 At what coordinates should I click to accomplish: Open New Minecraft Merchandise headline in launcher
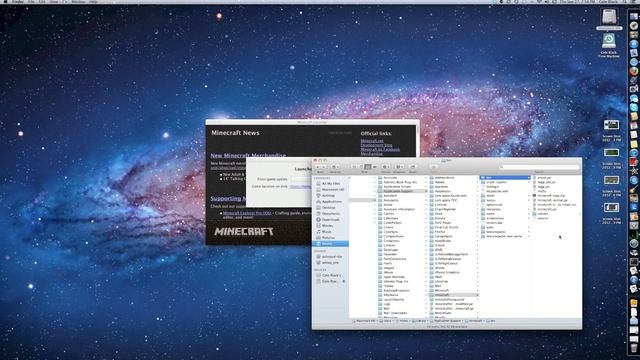tap(248, 155)
